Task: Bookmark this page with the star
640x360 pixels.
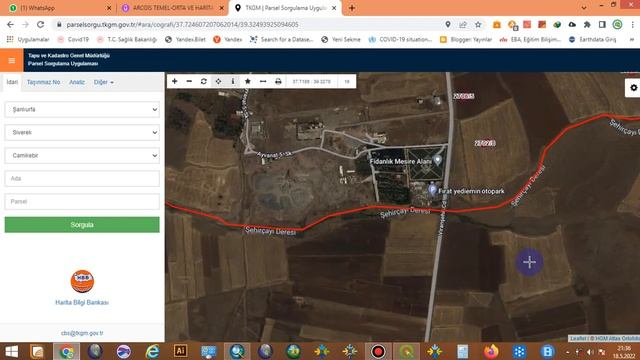Action: pos(478,24)
